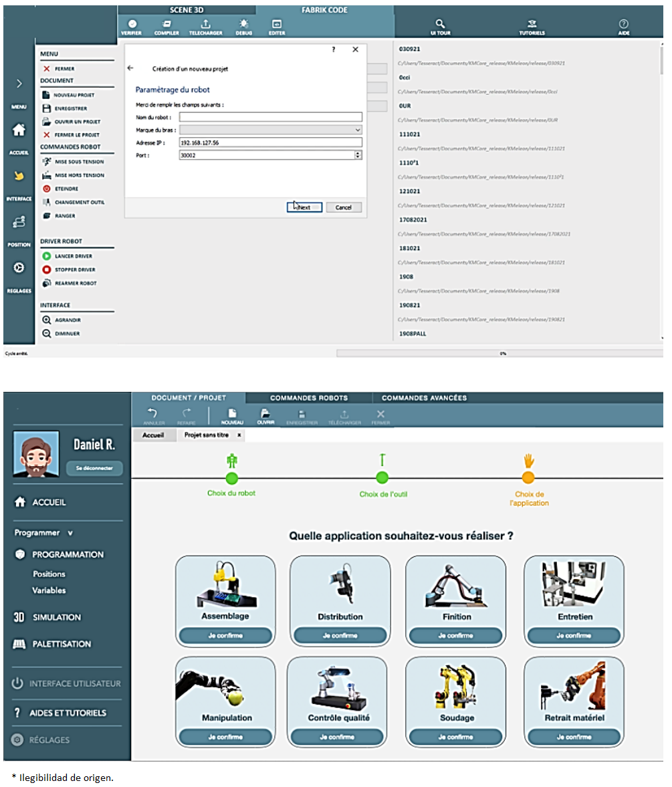This screenshot has height=787, width=672.
Task: Click the Compiler toolbar icon
Action: pyautogui.click(x=166, y=25)
